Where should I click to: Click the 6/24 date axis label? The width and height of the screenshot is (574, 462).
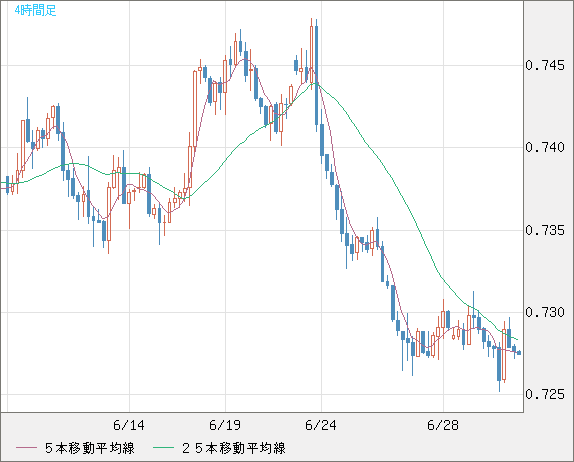(321, 425)
